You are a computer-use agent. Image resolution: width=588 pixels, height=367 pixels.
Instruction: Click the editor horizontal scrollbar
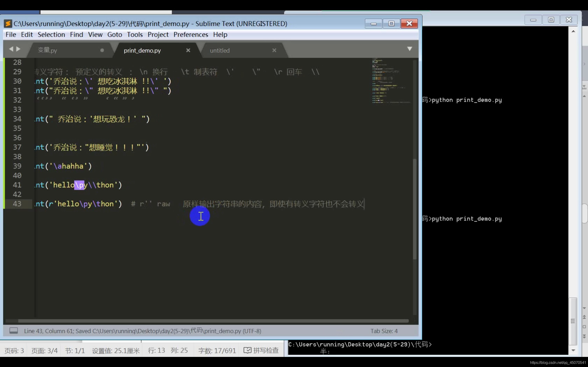tap(213, 321)
